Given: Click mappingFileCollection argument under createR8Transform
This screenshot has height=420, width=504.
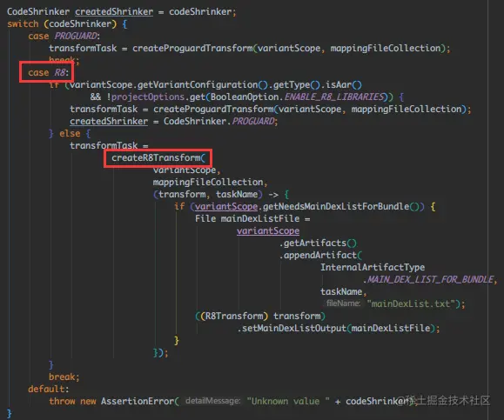Looking at the screenshot, I should (208, 183).
